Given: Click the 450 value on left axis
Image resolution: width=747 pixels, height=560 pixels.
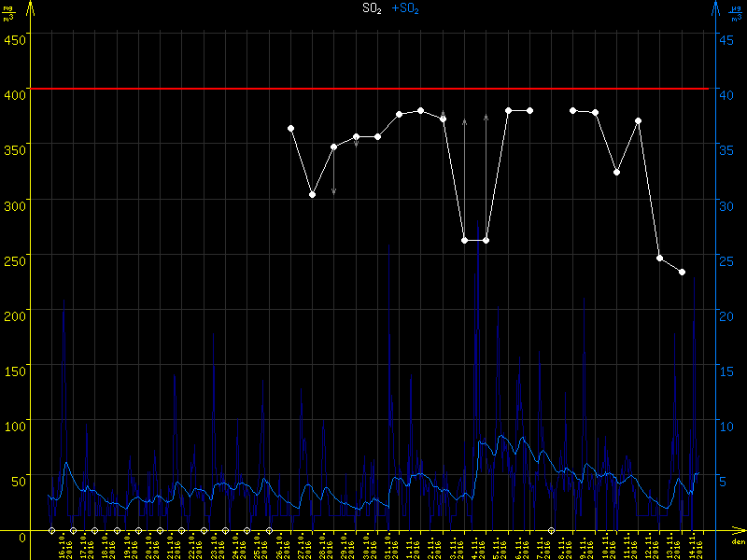Looking at the screenshot, I should pos(14,39).
